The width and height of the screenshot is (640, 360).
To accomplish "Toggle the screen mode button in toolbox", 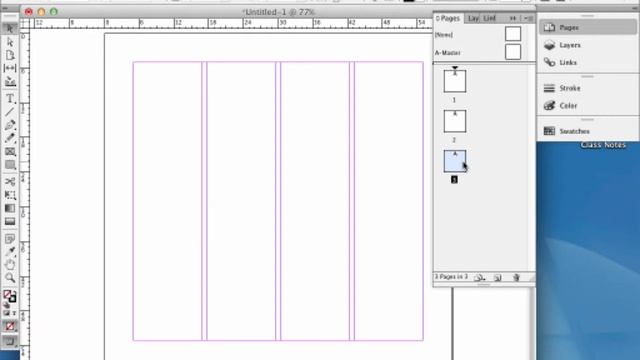I will click(x=10, y=340).
